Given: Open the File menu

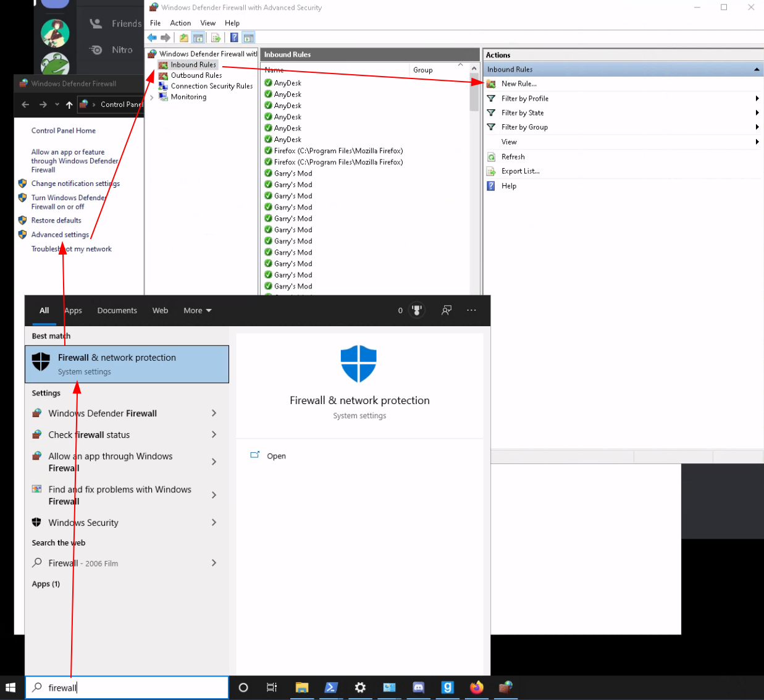Looking at the screenshot, I should click(155, 23).
